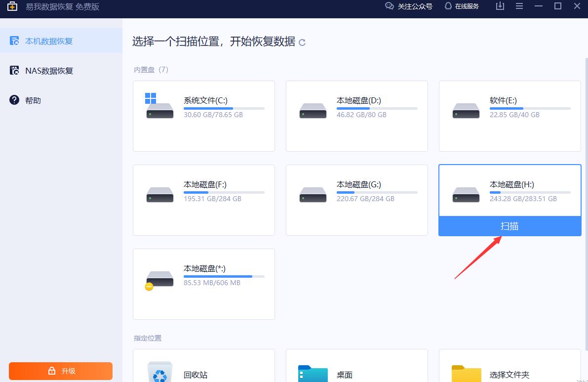Screen dimensions: 588x382
Task: Click the 本地磁盘(D:) usage bar
Action: [377, 108]
